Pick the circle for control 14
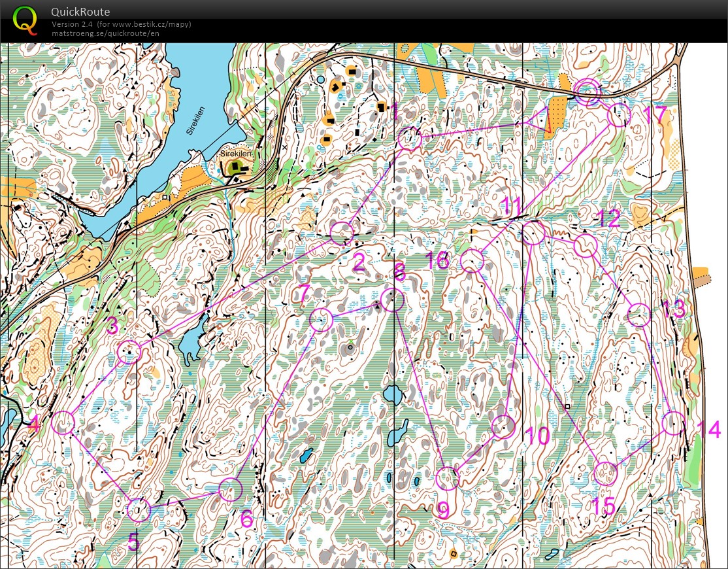Image resolution: width=728 pixels, height=569 pixels. click(x=673, y=423)
